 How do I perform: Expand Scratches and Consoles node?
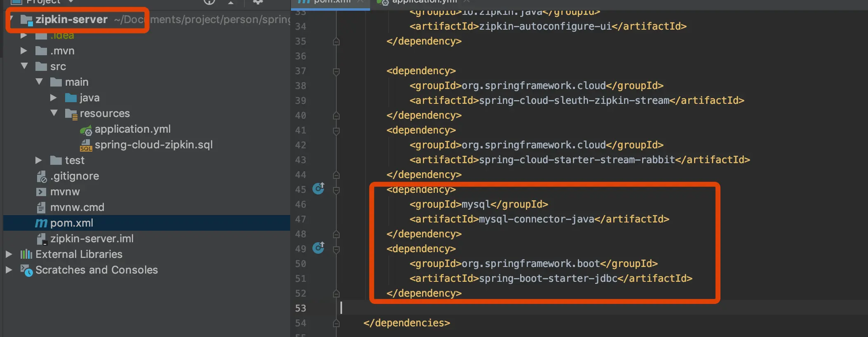(x=9, y=270)
